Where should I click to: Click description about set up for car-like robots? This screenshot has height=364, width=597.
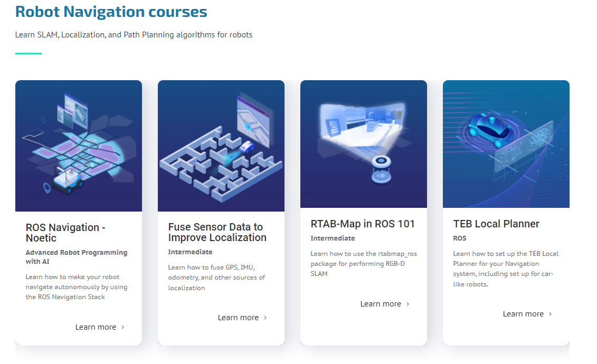(x=506, y=269)
